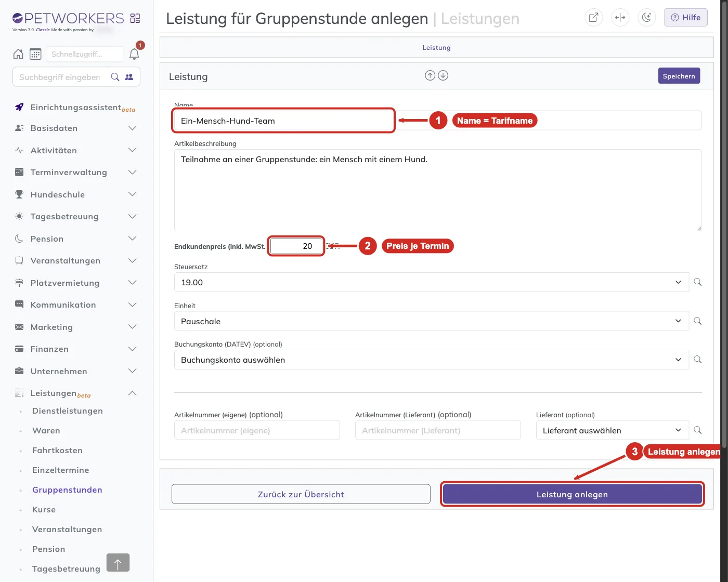Select Gruppenstunden under Leistungen
The image size is (728, 582).
67,490
